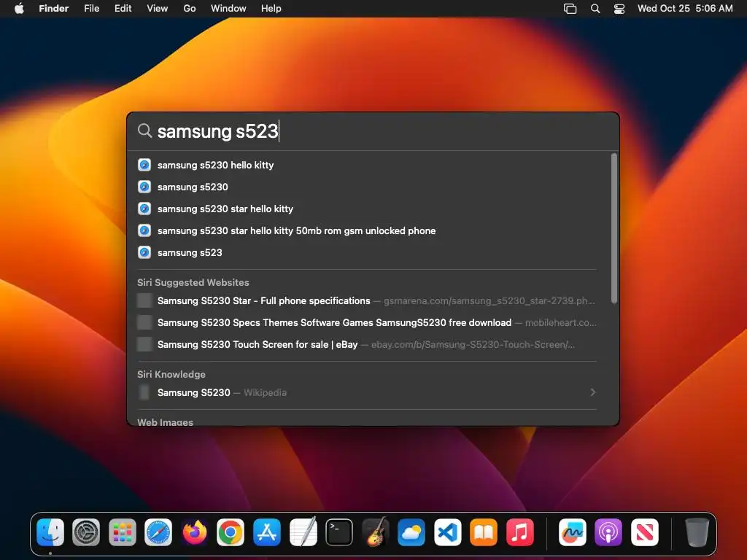Open Control Center in menu bar
Image resolution: width=747 pixels, height=560 pixels.
(x=619, y=9)
